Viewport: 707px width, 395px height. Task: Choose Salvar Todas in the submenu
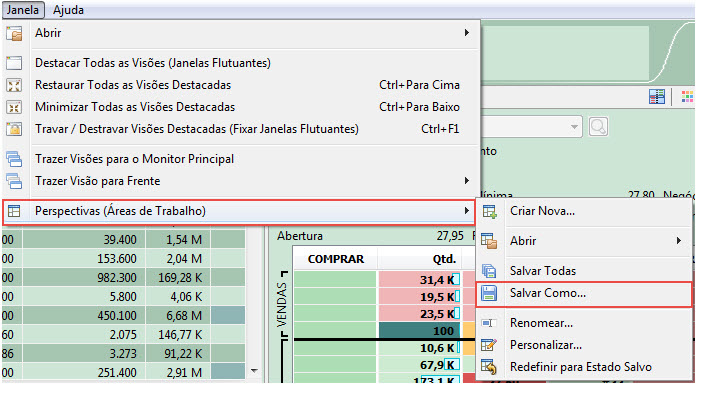coord(543,271)
